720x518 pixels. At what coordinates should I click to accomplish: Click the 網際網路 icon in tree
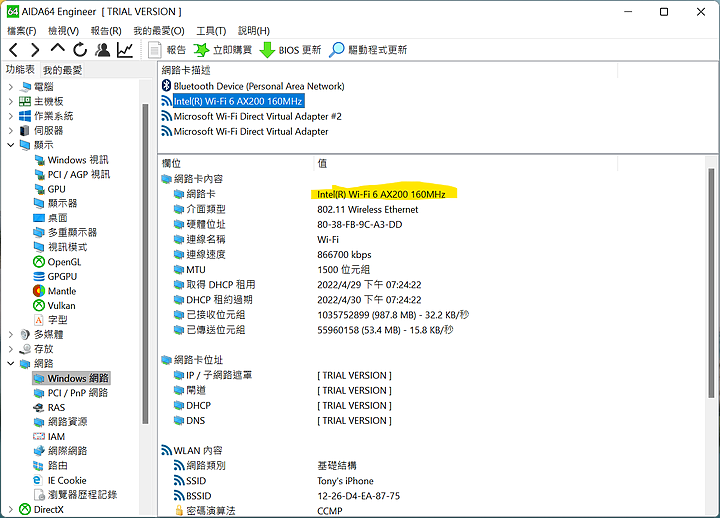[x=39, y=451]
